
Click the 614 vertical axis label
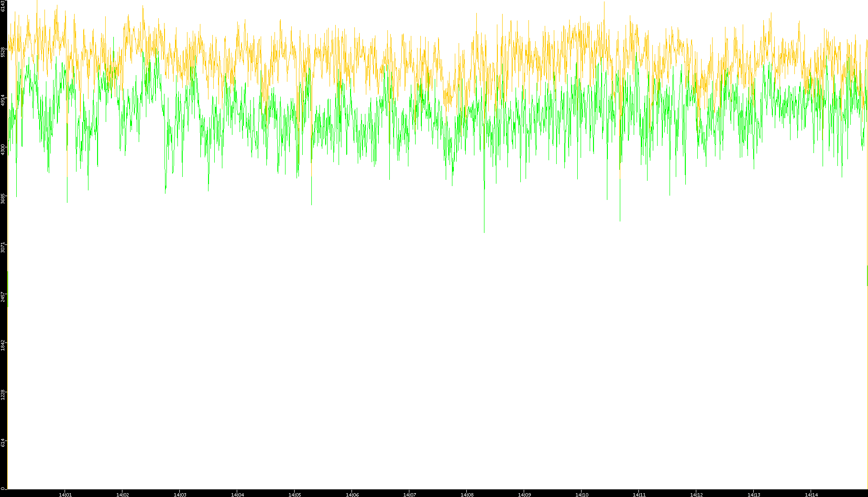[3, 442]
